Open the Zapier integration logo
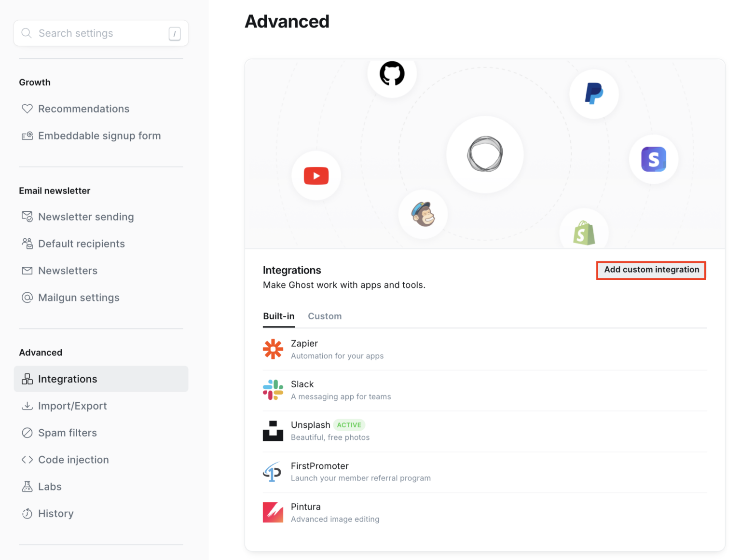 pyautogui.click(x=273, y=349)
